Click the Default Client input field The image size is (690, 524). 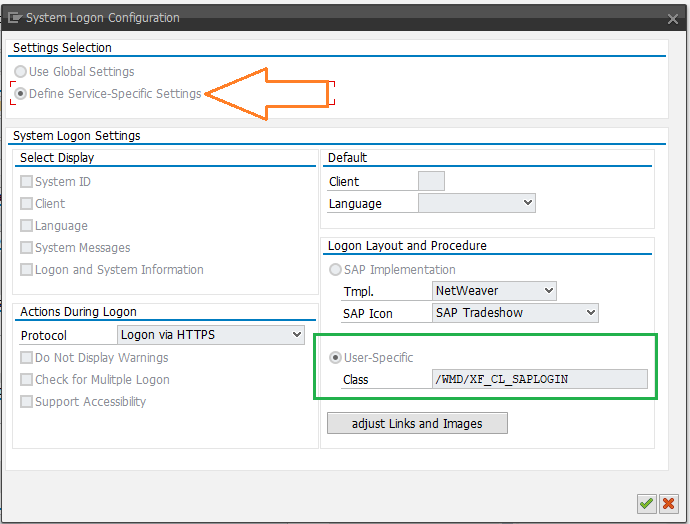(x=431, y=181)
